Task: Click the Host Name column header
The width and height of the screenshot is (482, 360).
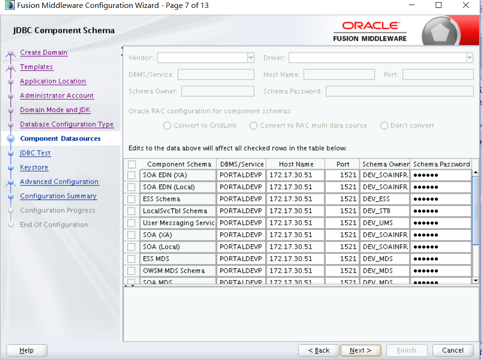Action: (x=296, y=164)
